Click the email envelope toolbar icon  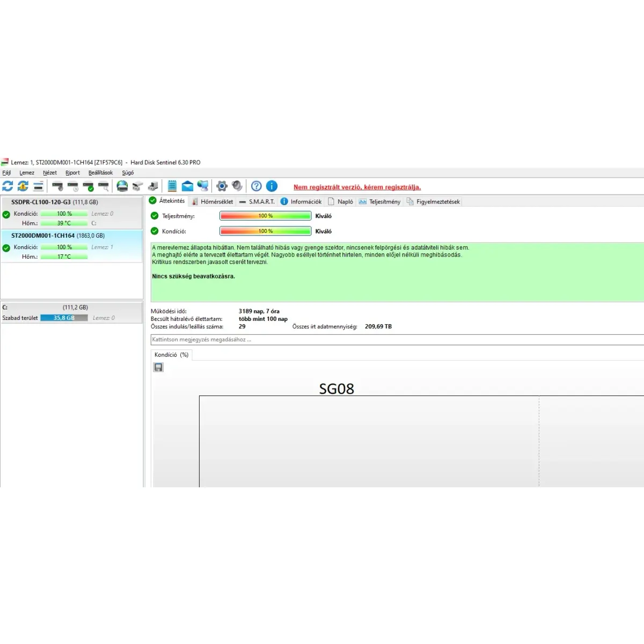(187, 186)
